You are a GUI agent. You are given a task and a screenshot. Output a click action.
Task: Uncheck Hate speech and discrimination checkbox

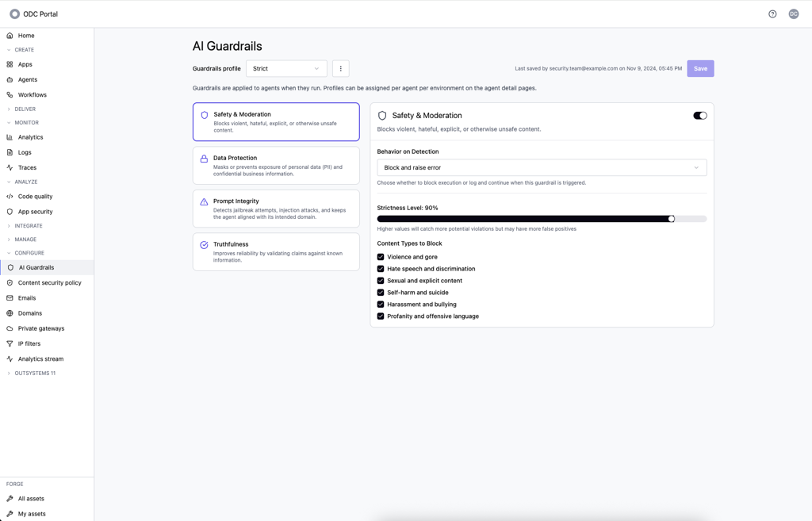pyautogui.click(x=381, y=269)
